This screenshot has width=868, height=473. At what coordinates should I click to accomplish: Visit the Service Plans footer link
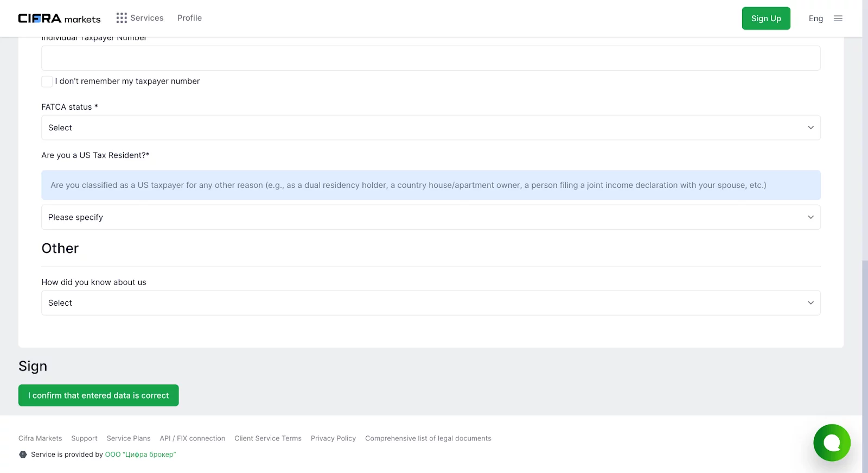tap(129, 438)
